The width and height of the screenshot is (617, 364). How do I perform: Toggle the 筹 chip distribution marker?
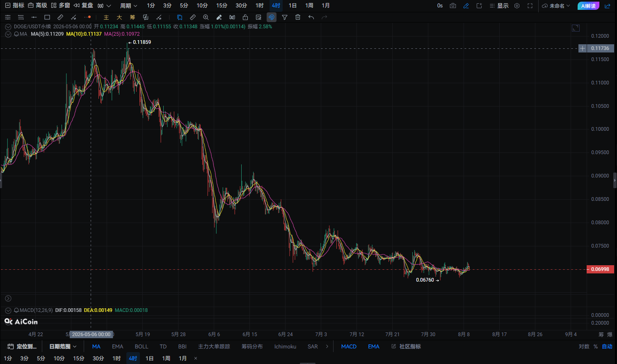[x=133, y=17]
